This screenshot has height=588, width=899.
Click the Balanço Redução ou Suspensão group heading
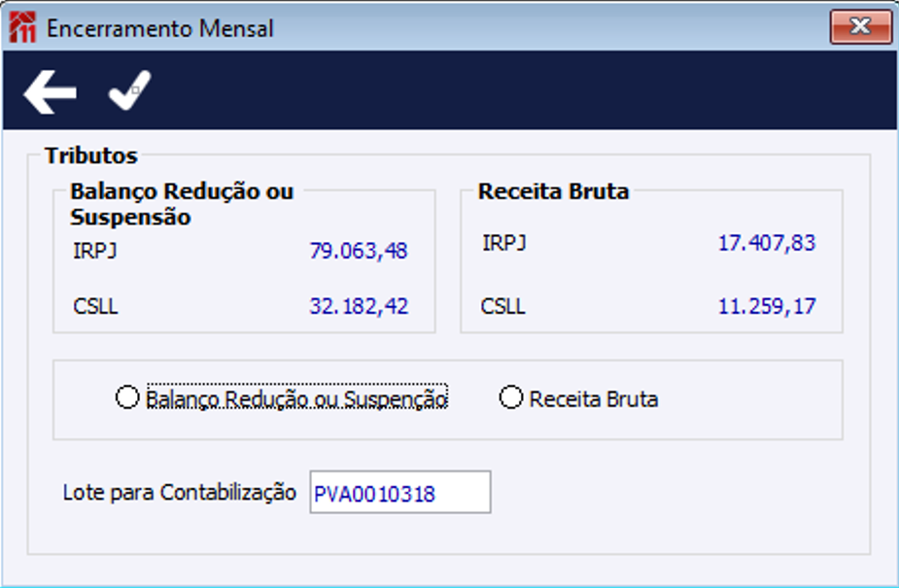click(182, 204)
